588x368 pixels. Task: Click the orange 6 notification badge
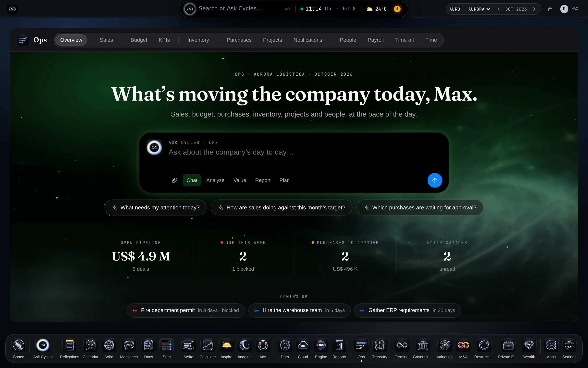pyautogui.click(x=397, y=9)
